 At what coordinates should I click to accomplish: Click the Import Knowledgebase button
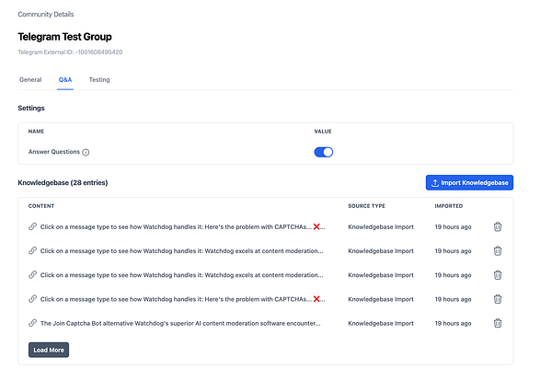click(469, 182)
